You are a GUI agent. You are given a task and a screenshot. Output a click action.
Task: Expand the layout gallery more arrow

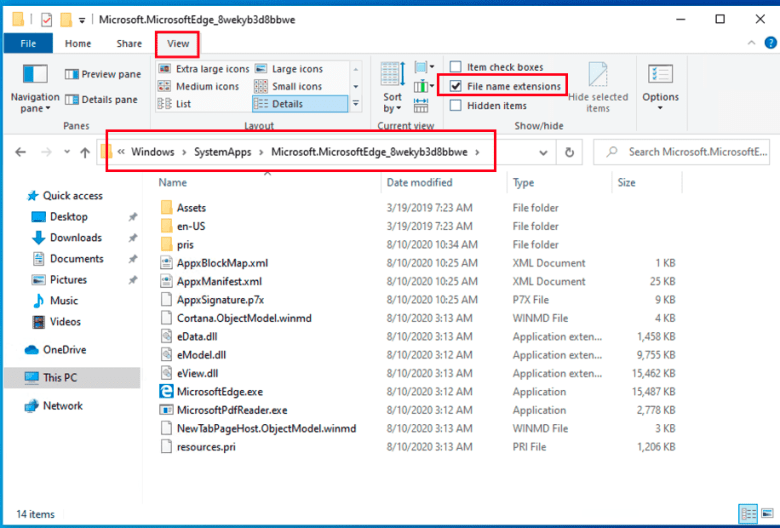point(356,104)
